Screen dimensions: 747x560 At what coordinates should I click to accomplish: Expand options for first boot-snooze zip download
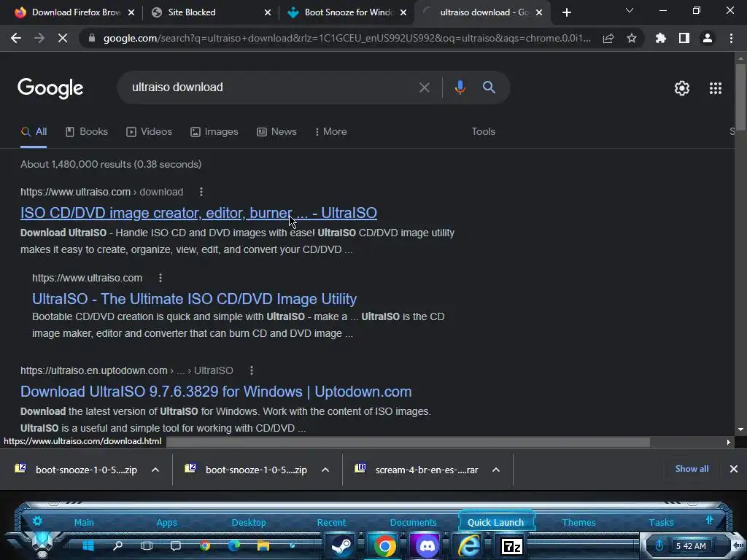pos(155,470)
